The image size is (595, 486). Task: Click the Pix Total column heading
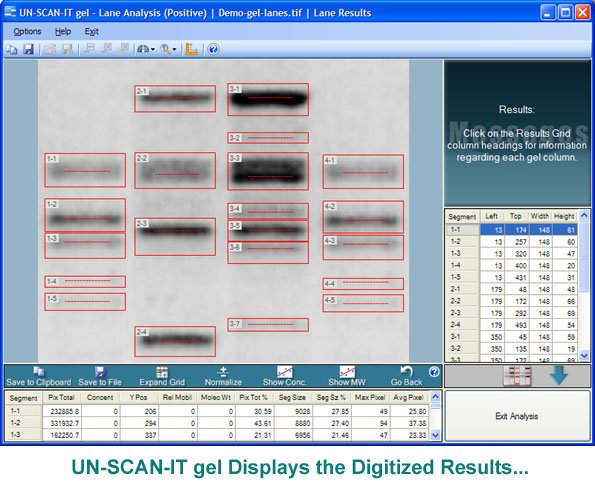click(x=61, y=398)
